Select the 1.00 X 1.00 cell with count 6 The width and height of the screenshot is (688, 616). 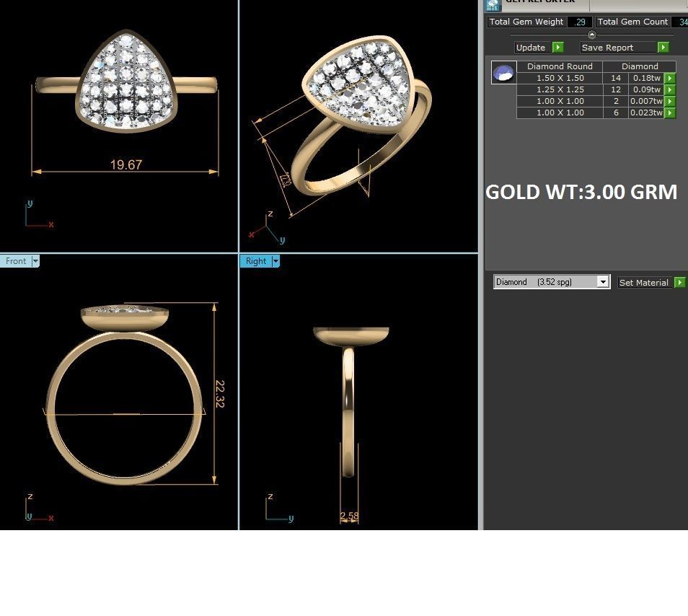point(560,113)
